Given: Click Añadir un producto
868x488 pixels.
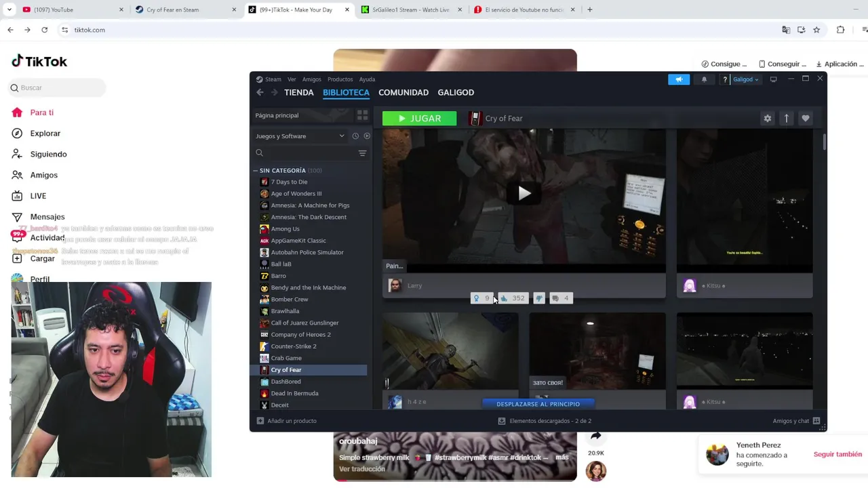Looking at the screenshot, I should 287,421.
